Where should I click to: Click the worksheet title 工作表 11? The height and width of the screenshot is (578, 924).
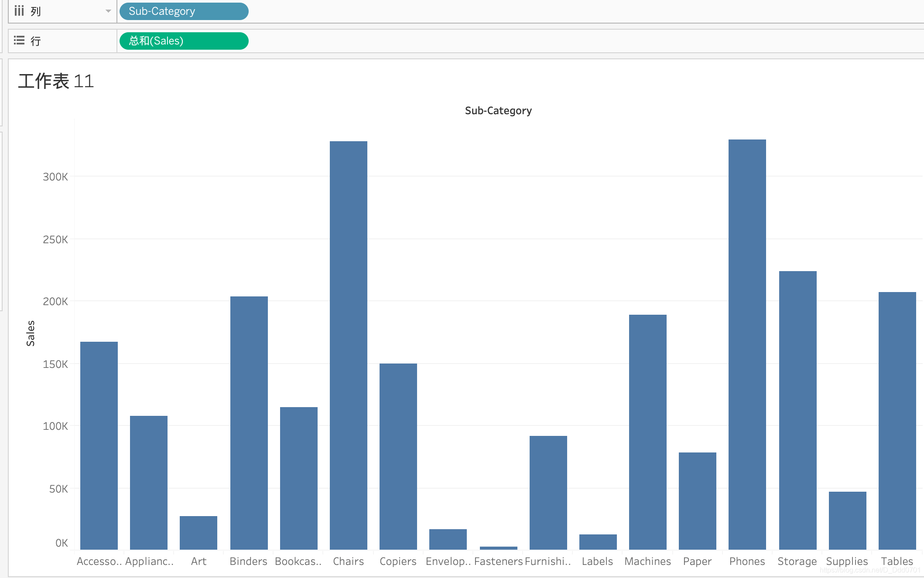click(56, 81)
